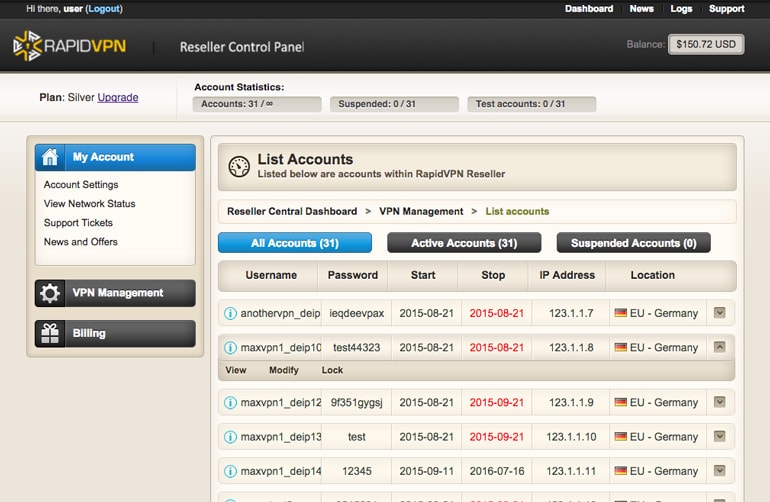Click Germany flag in anothervpn_deip row
Image resolution: width=770 pixels, height=502 pixels.
(x=621, y=313)
